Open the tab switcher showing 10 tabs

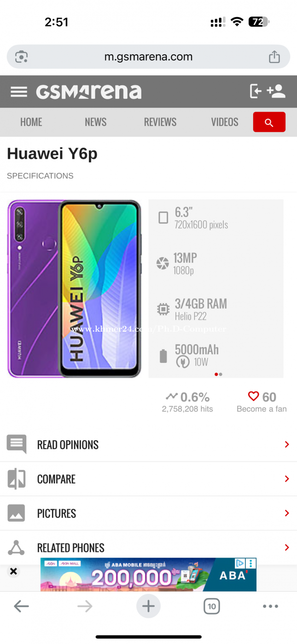tap(212, 606)
